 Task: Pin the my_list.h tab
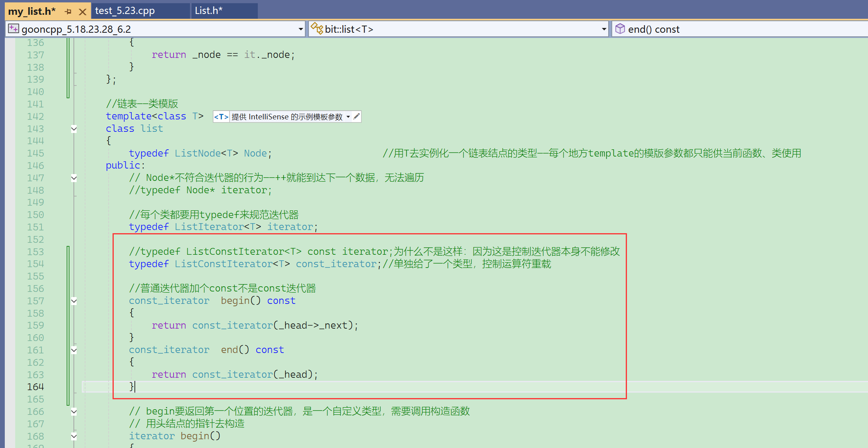(x=68, y=12)
